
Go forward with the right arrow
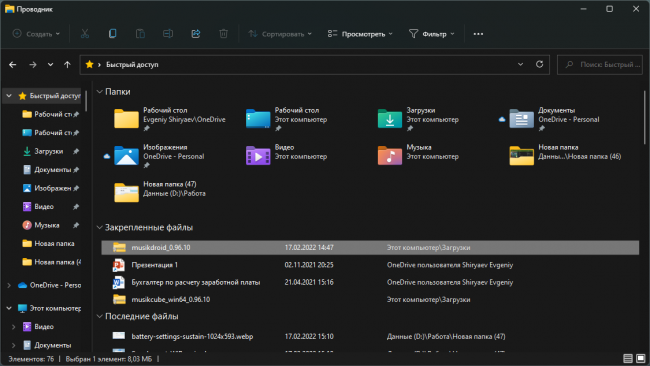pyautogui.click(x=33, y=65)
